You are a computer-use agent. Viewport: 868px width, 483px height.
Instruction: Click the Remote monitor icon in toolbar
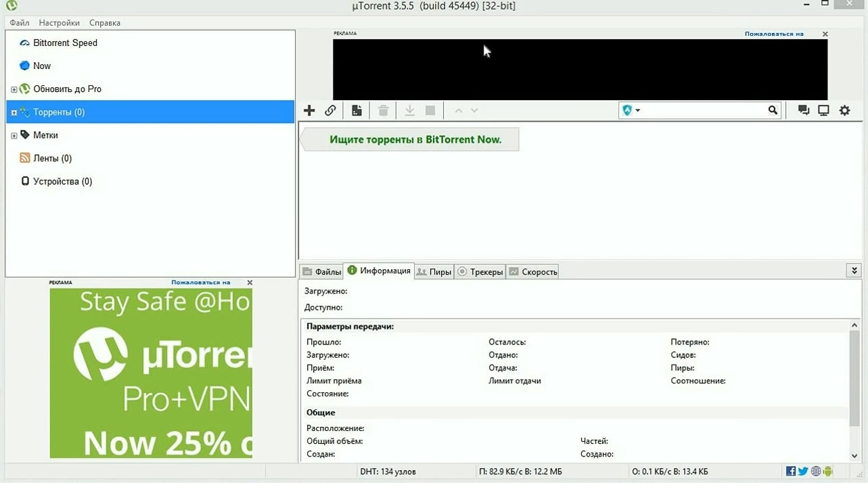pyautogui.click(x=823, y=110)
